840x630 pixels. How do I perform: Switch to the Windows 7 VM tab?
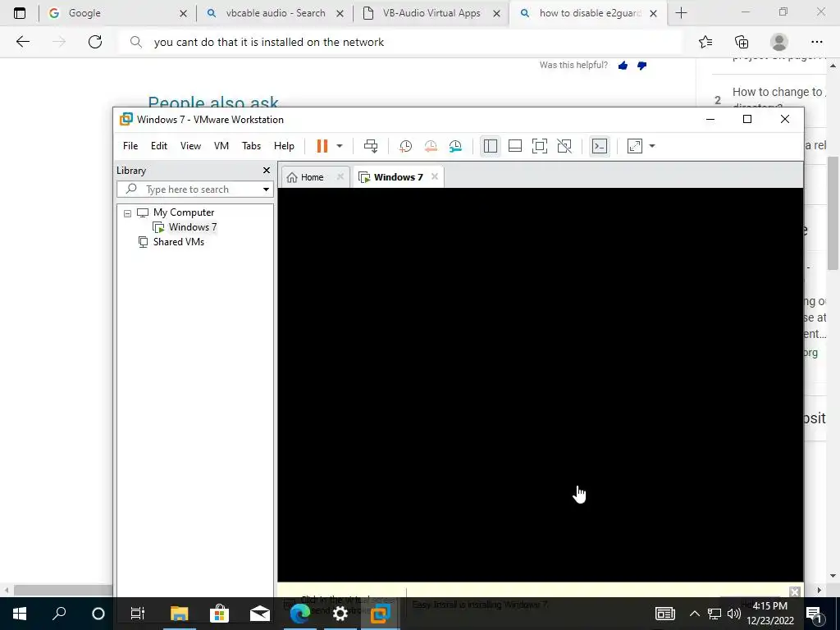[x=398, y=177]
